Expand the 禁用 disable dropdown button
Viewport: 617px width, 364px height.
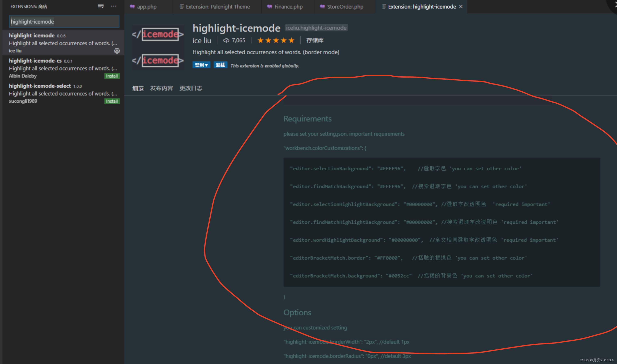tap(201, 65)
